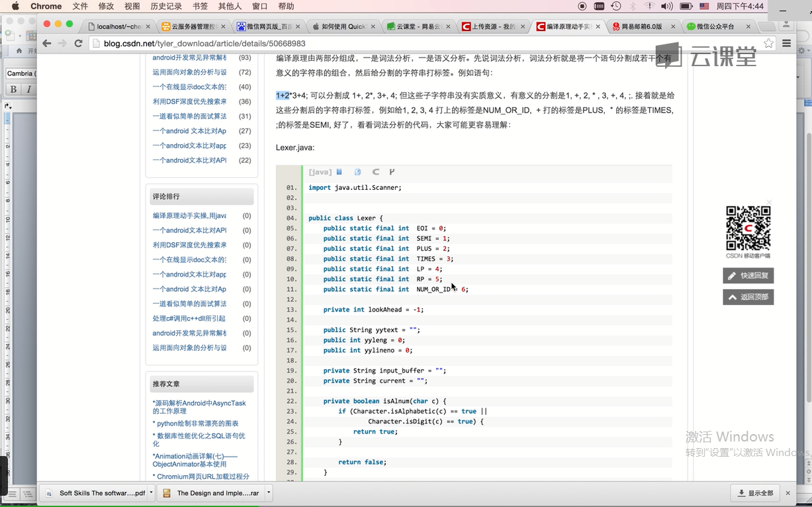Click the CSDN mobile client QR code
812x507 pixels.
pyautogui.click(x=748, y=228)
